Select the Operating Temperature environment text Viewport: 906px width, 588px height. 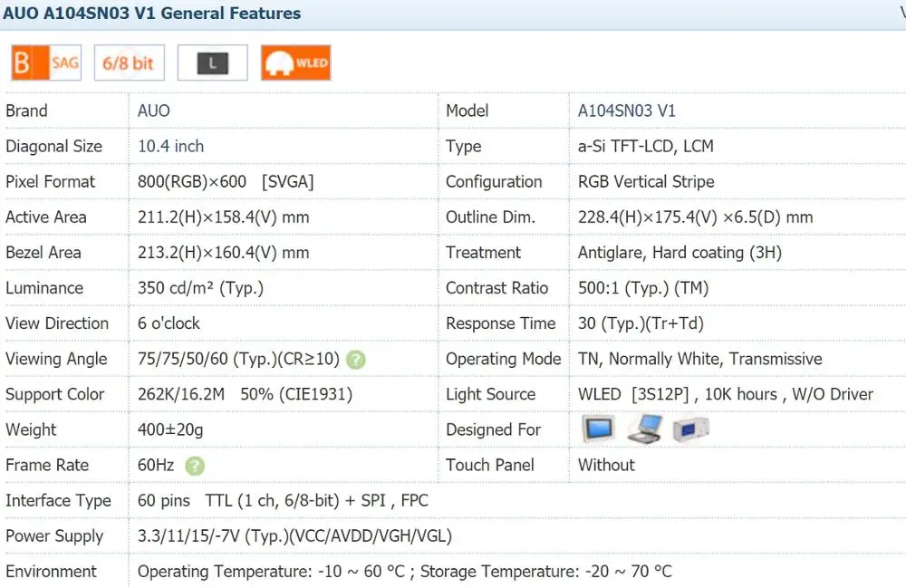[x=404, y=572]
